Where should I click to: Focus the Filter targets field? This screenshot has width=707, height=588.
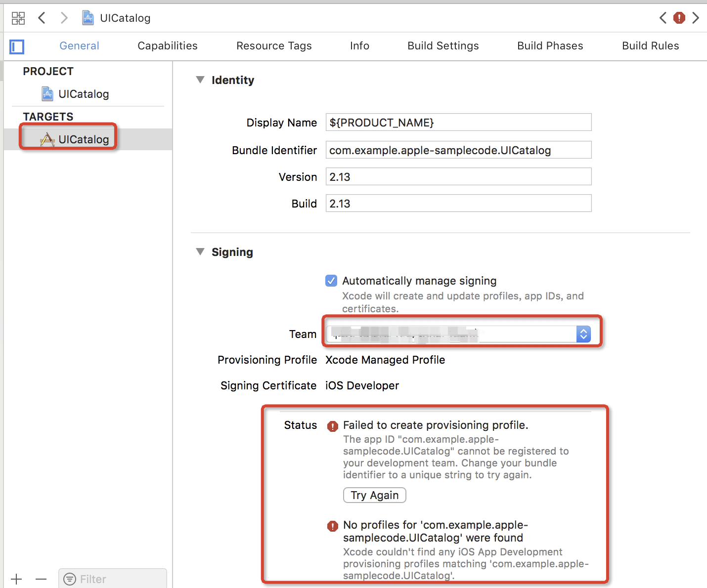(112, 579)
